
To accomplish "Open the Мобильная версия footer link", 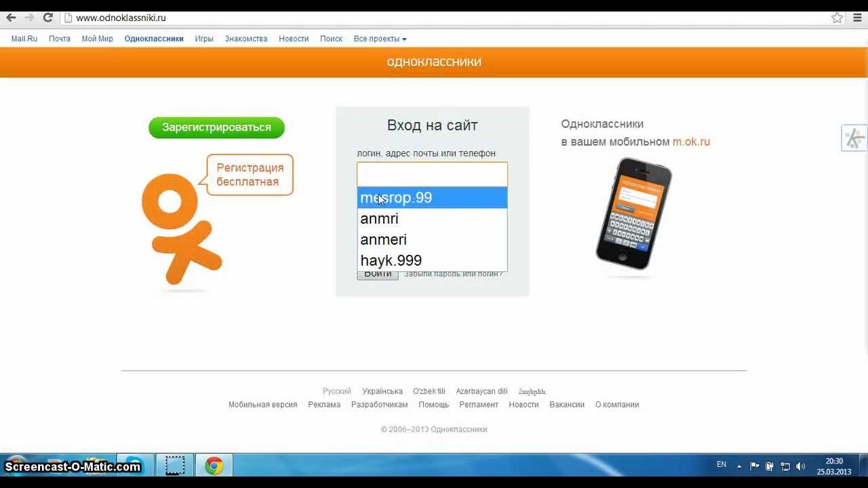I will click(263, 405).
